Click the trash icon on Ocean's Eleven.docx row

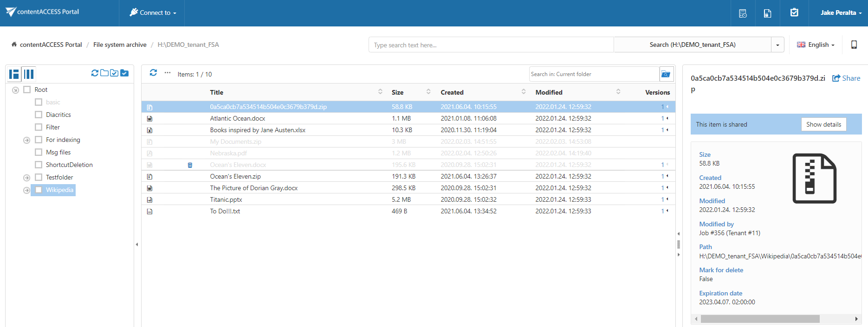[190, 165]
